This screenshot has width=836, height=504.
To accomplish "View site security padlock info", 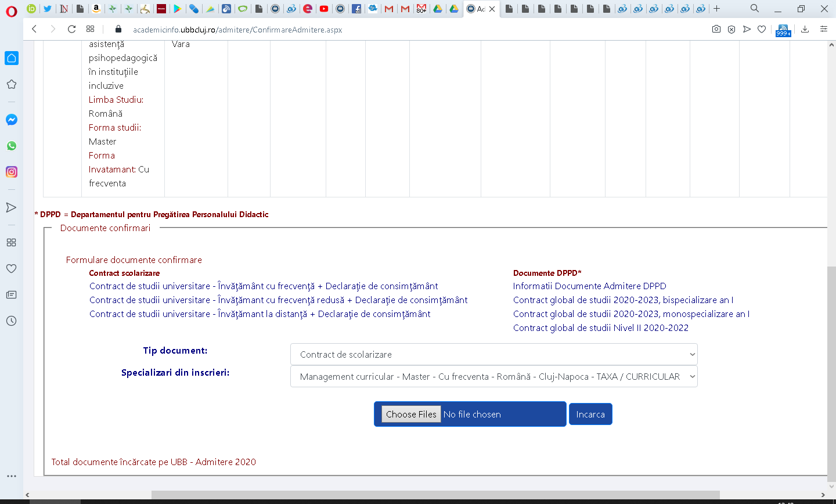I will click(118, 29).
